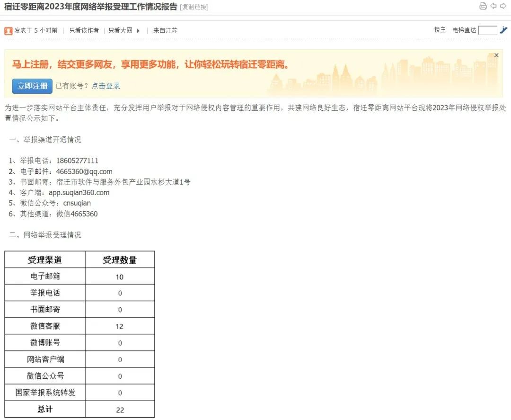This screenshot has width=511, height=420.
Task: Click the thread title heading
Action: pos(91,7)
